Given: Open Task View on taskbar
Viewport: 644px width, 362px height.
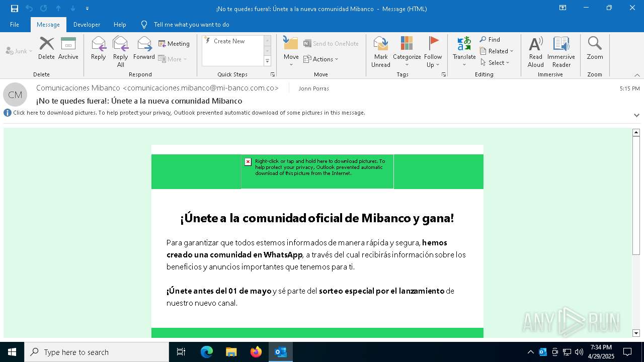Looking at the screenshot, I should coord(181,352).
